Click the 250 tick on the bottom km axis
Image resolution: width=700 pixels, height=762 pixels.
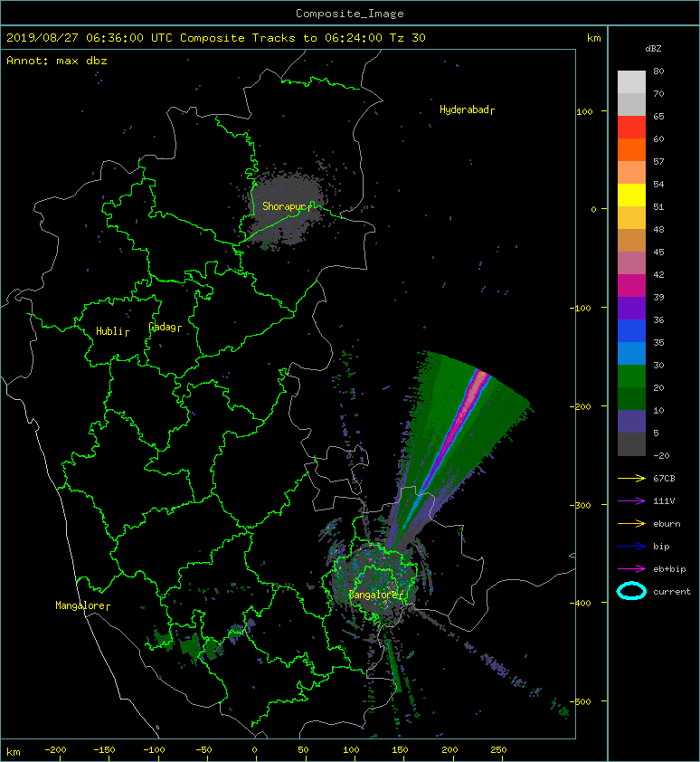[498, 750]
